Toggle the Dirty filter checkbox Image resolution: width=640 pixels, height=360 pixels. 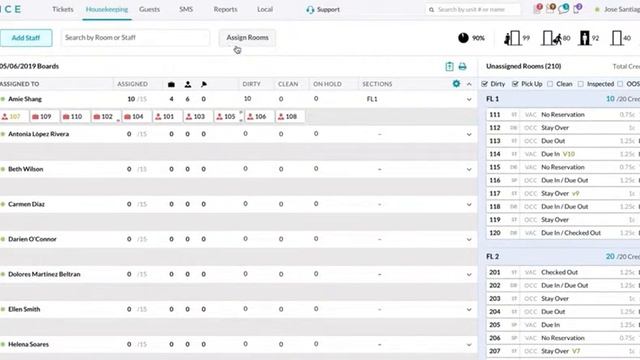coord(484,84)
